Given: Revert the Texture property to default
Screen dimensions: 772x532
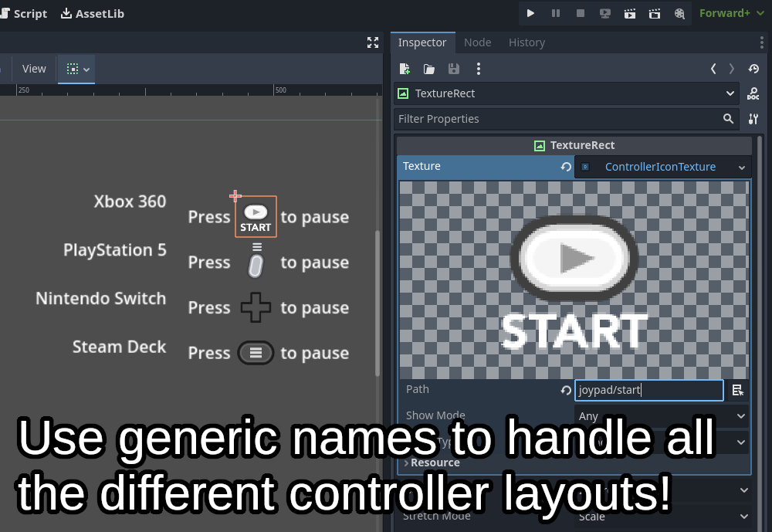Looking at the screenshot, I should (x=566, y=167).
